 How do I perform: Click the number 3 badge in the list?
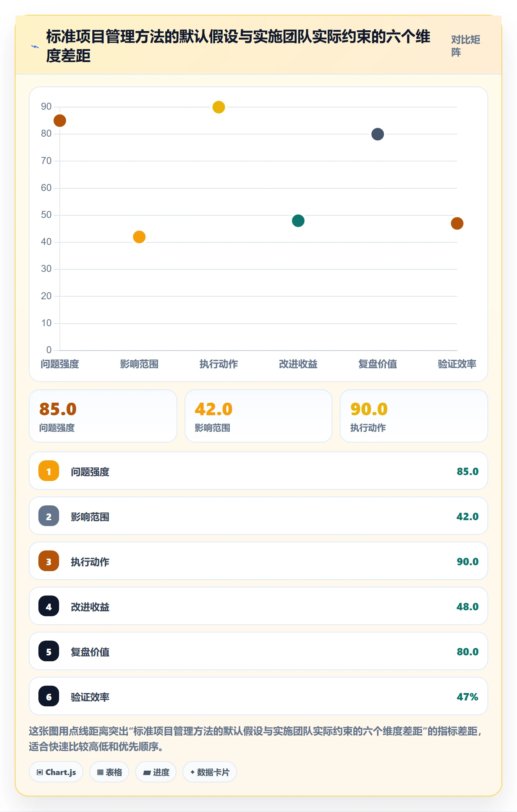coord(49,561)
